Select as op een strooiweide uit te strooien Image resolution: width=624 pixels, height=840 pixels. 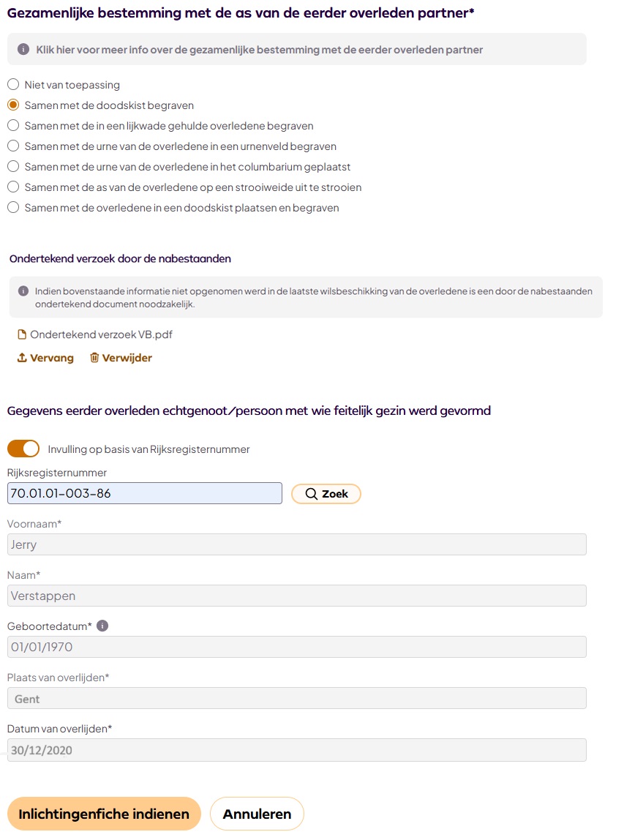(12, 187)
